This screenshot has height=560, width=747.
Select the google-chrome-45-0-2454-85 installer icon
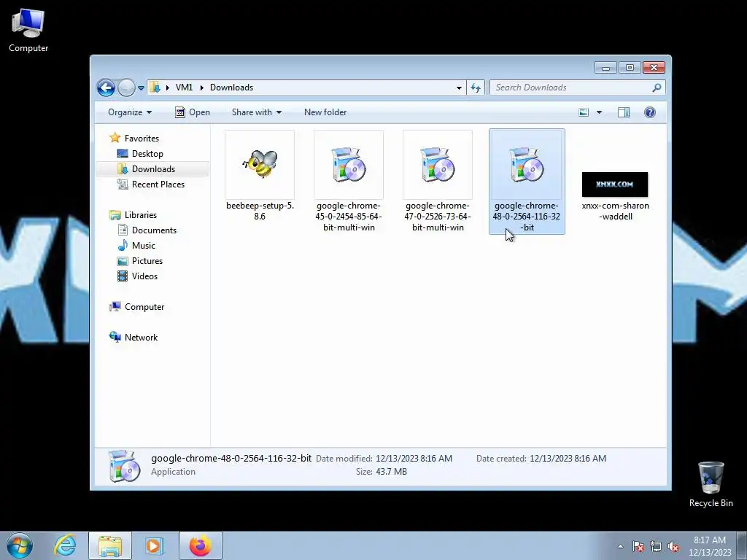click(349, 164)
